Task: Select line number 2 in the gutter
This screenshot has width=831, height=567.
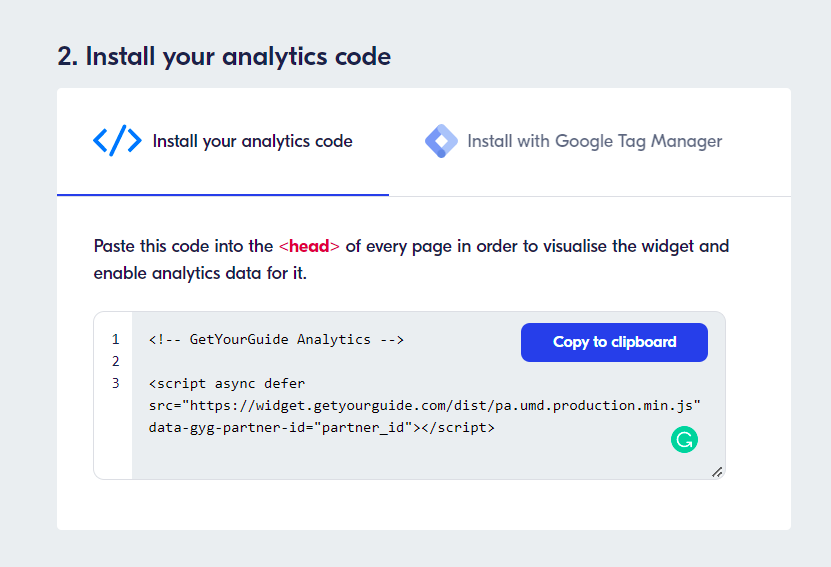Action: [116, 361]
